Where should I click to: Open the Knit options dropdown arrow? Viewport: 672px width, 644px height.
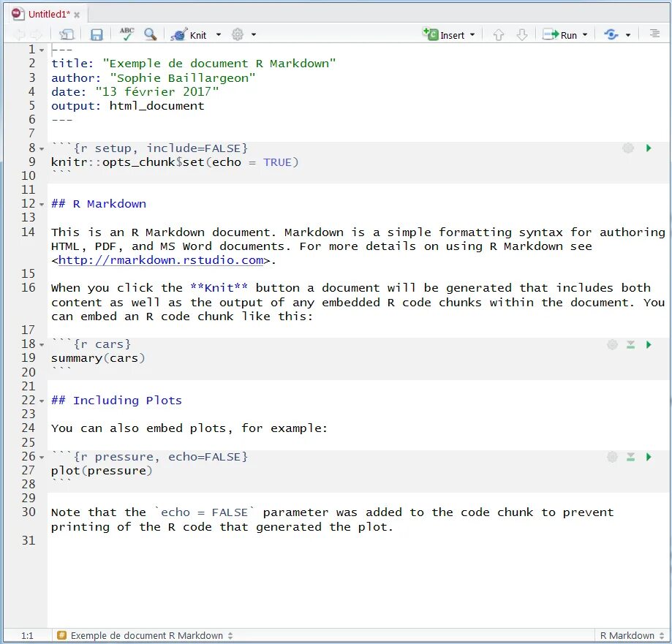point(219,34)
